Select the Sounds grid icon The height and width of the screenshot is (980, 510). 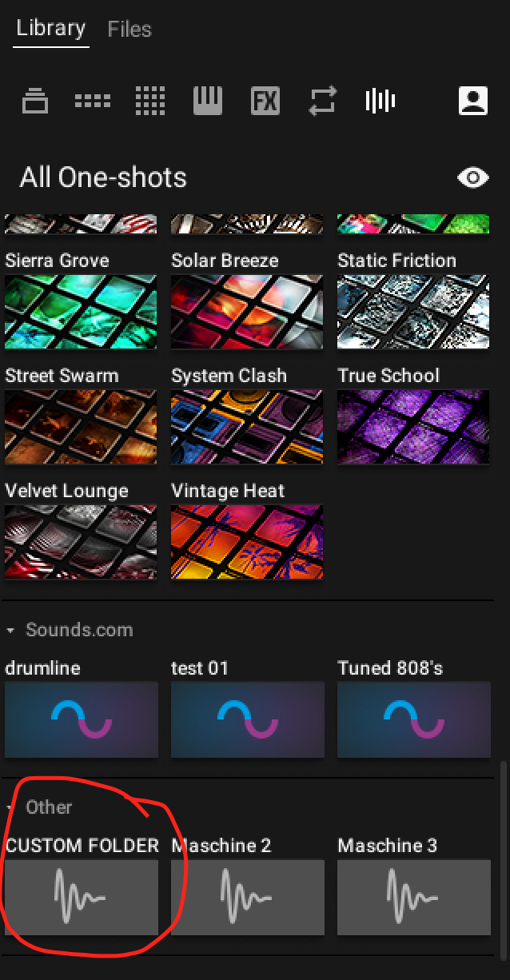click(x=150, y=102)
